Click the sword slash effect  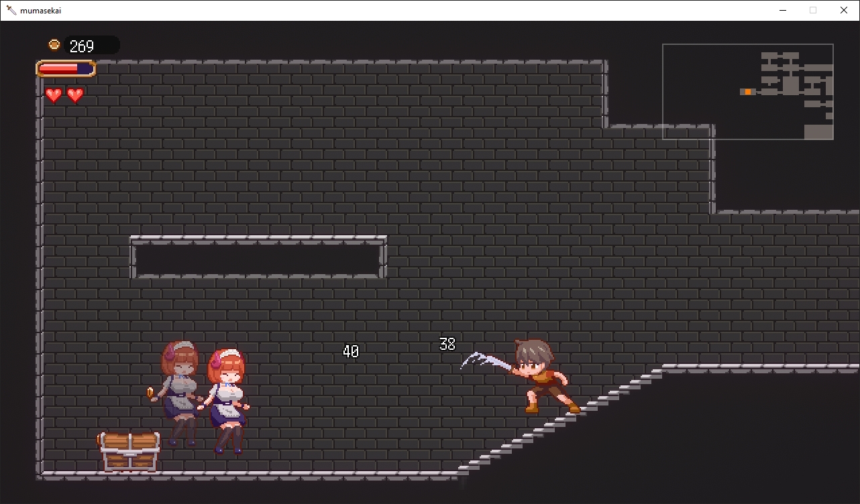(486, 361)
